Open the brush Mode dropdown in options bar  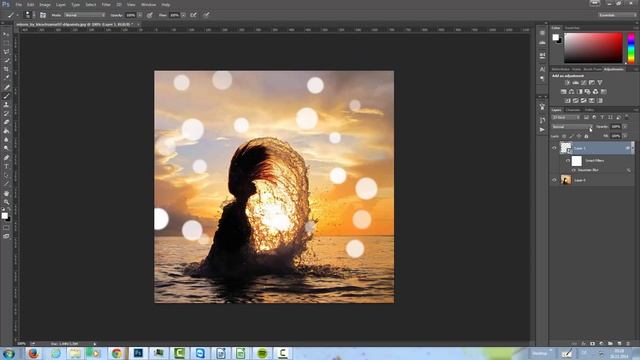coord(84,15)
